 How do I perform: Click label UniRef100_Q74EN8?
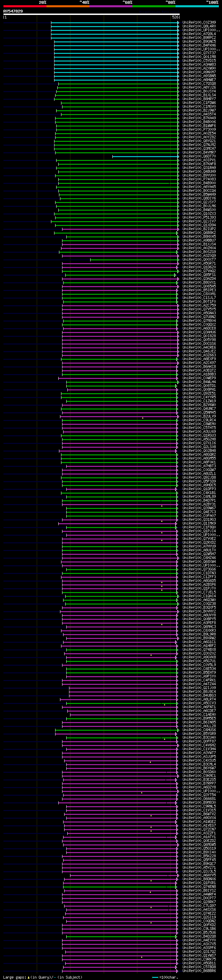point(199,887)
